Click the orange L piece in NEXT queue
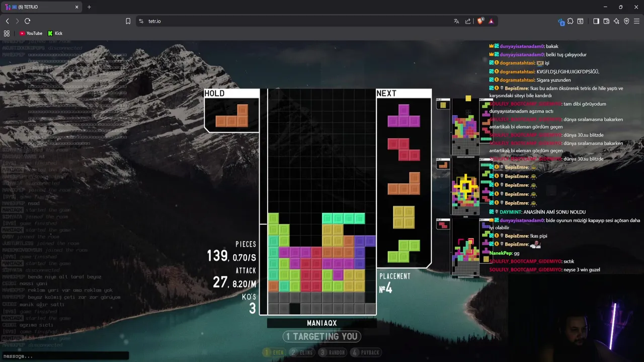This screenshot has width=644, height=362. tap(404, 184)
